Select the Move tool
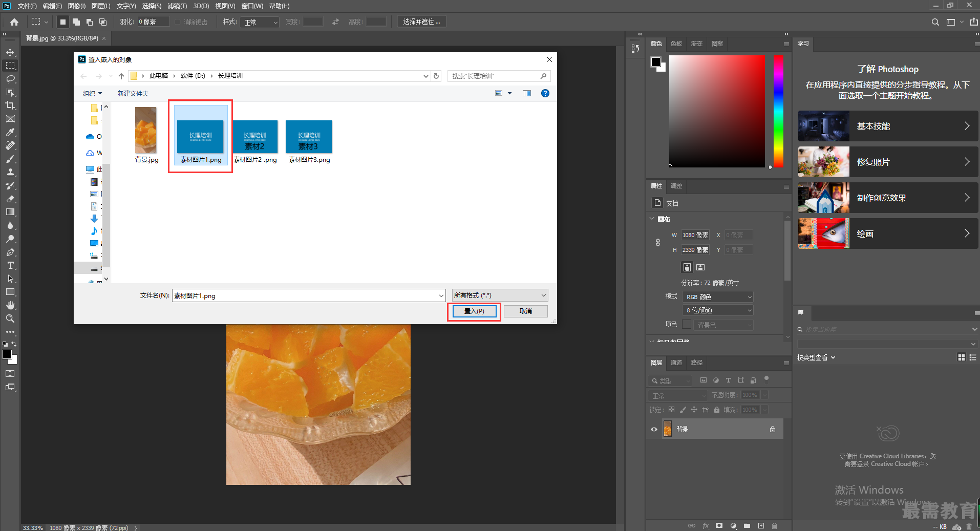The width and height of the screenshot is (980, 531). click(x=10, y=52)
